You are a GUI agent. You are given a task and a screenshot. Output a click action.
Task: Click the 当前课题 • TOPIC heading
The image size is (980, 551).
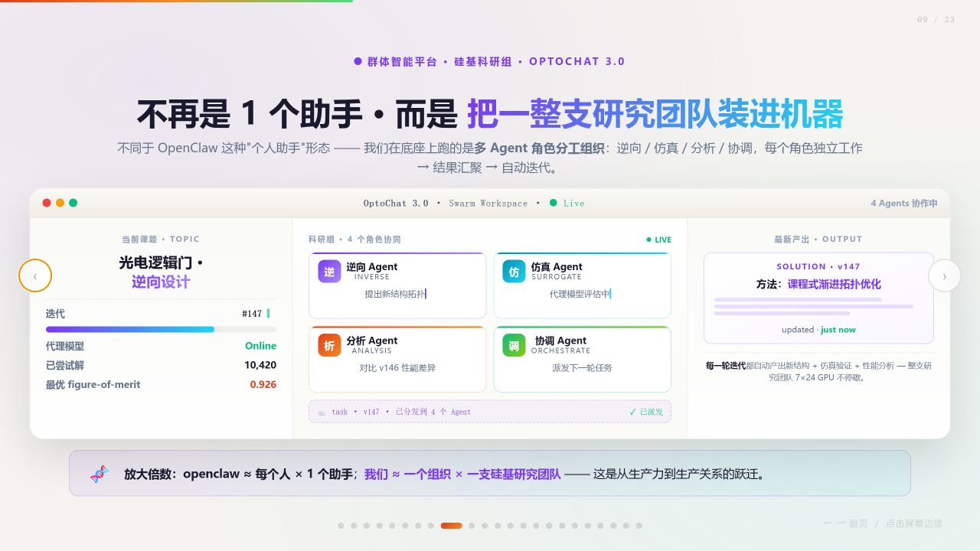[161, 240]
